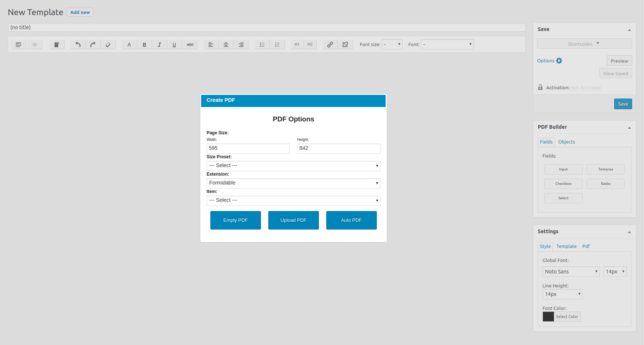
Task: Open the font color picker with Select Color
Action: (x=567, y=317)
